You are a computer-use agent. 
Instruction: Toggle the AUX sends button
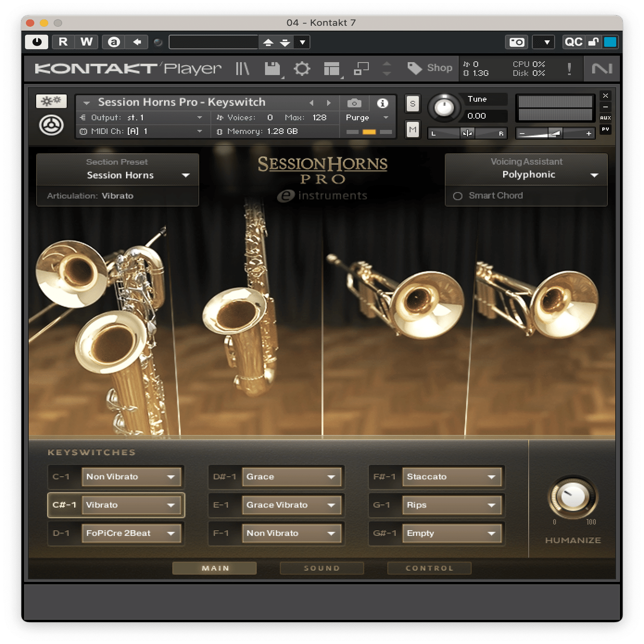606,118
